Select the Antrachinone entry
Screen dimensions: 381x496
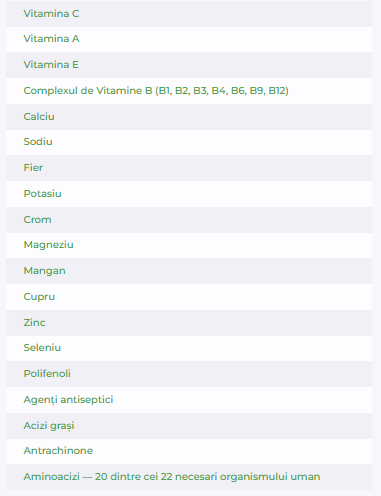click(x=189, y=451)
